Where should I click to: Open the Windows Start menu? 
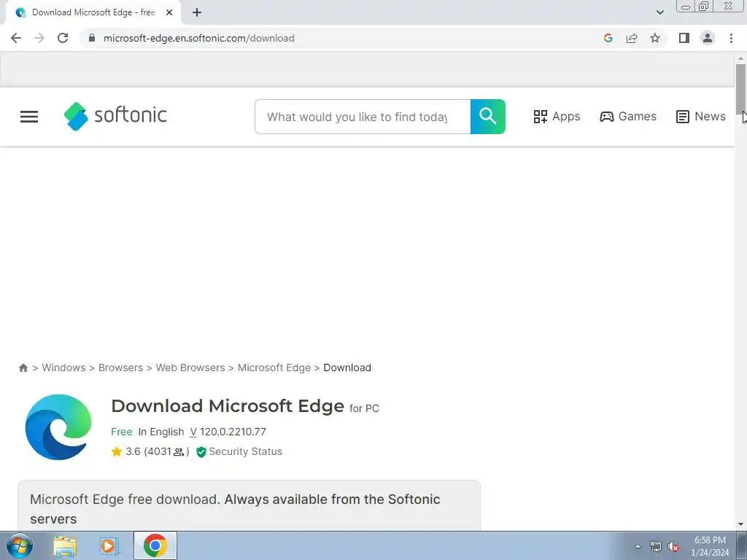[x=20, y=545]
